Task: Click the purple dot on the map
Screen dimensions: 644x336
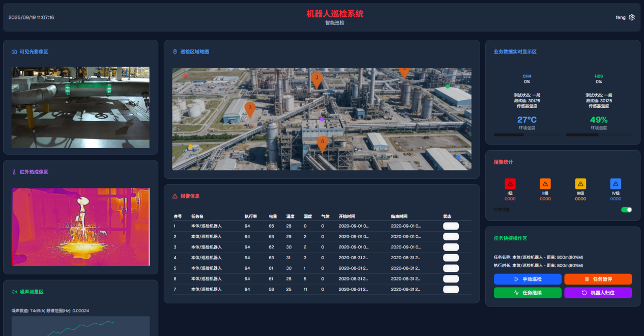Action: (x=321, y=119)
